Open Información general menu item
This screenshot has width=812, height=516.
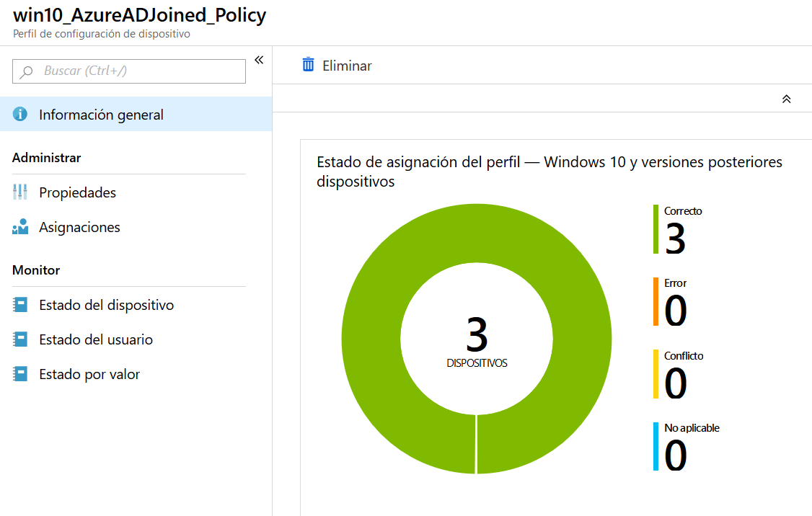(136, 114)
